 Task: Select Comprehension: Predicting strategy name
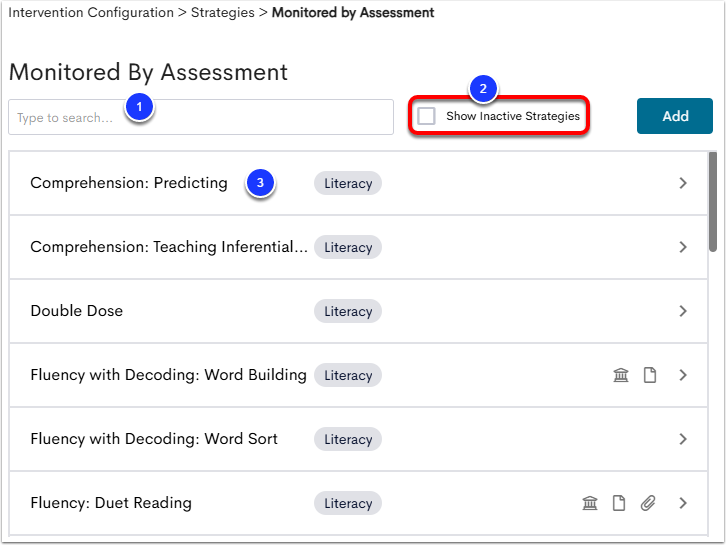click(129, 183)
